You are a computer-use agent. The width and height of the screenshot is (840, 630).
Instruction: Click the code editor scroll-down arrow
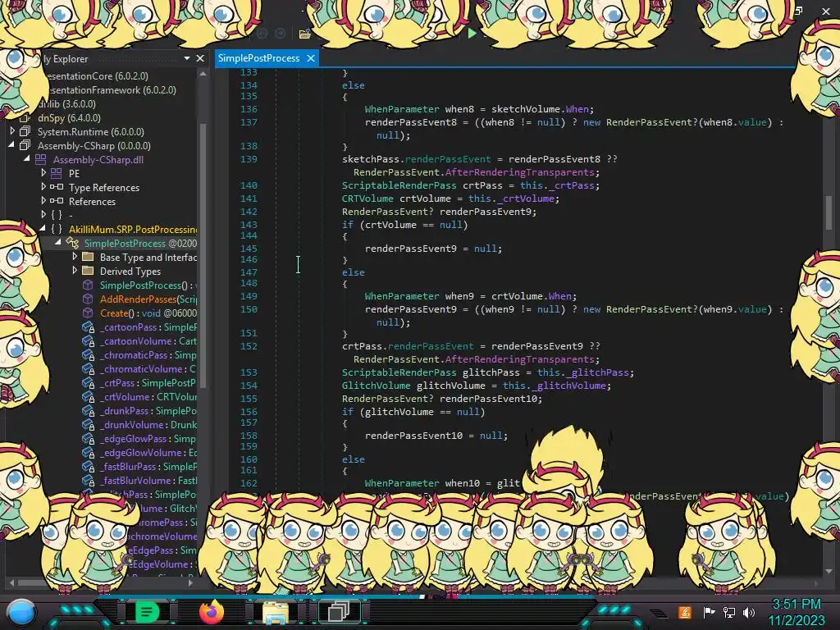point(829,571)
